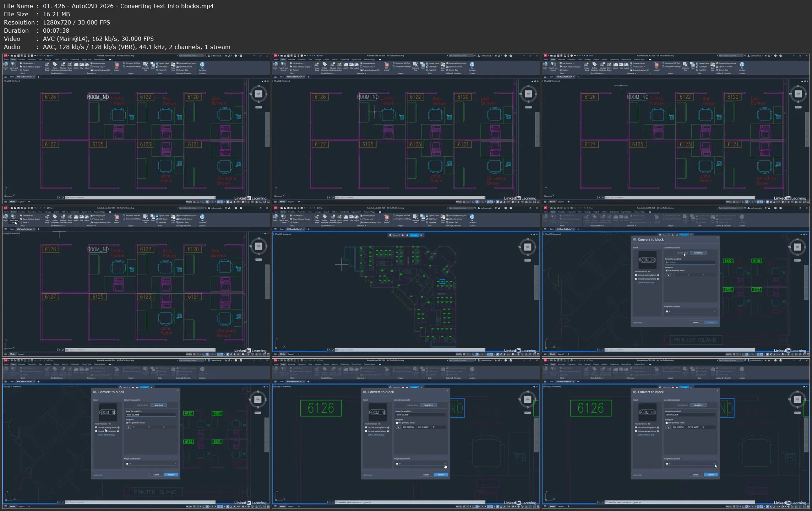Click Replace in the full floor-plan frame's Block panel

click(294, 222)
